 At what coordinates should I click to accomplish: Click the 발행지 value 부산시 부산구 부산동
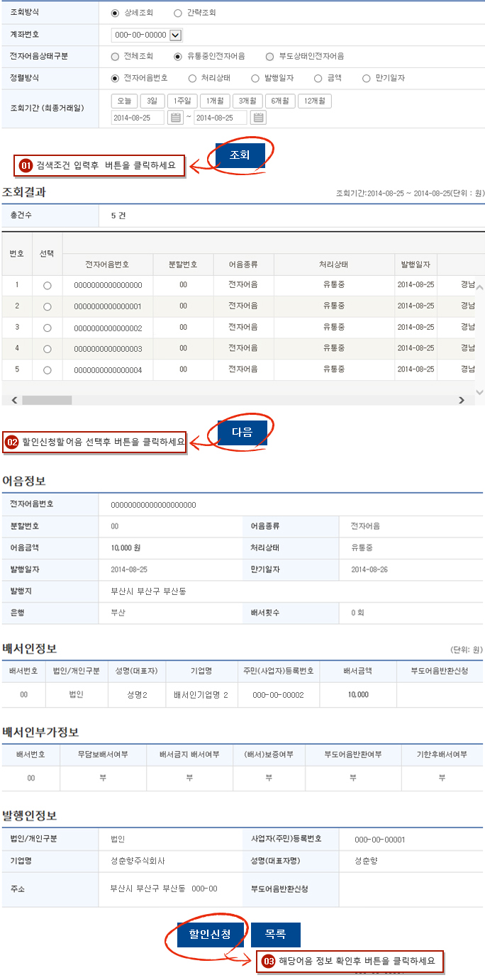coord(148,591)
